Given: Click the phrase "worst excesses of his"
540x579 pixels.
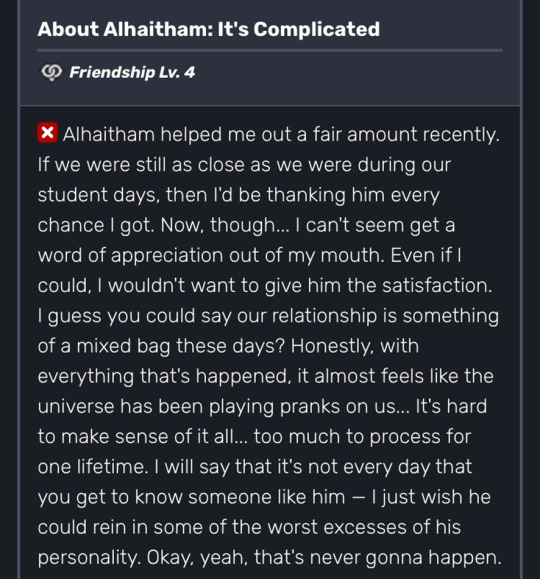Looking at the screenshot, I should click(364, 527).
